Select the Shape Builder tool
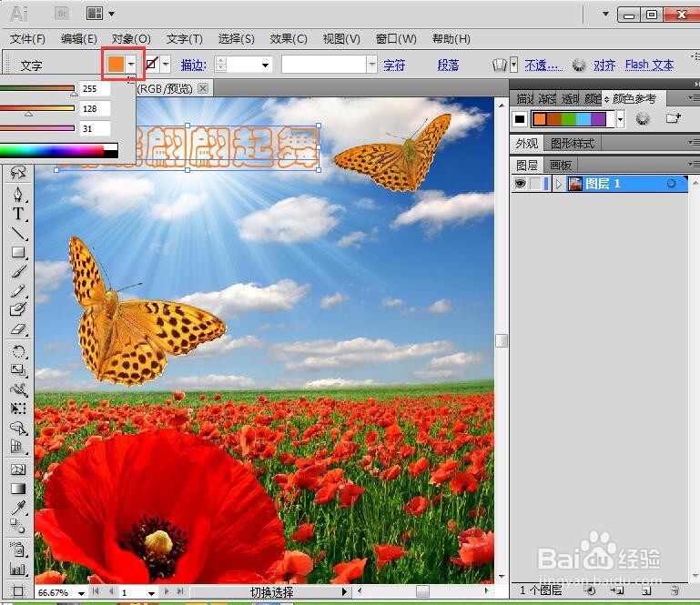The height and width of the screenshot is (605, 700). click(x=18, y=428)
